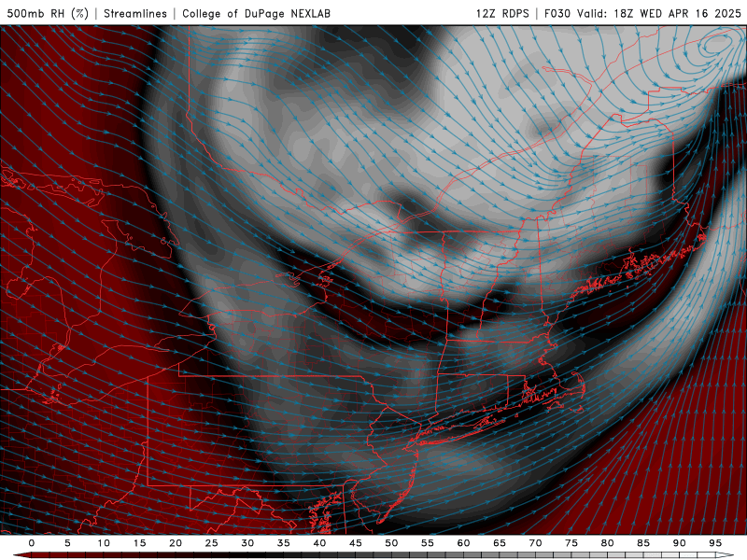Select the "F030" forecast hour text
The width and height of the screenshot is (747, 560).
[557, 13]
